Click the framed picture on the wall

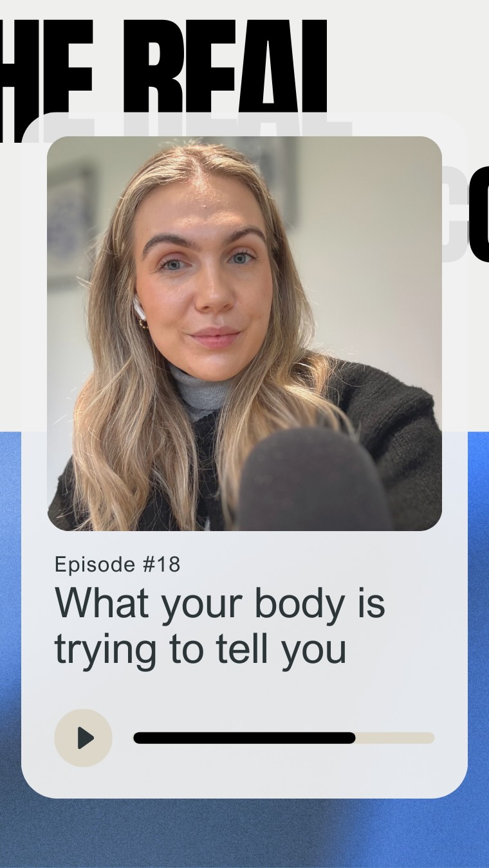coord(72,225)
